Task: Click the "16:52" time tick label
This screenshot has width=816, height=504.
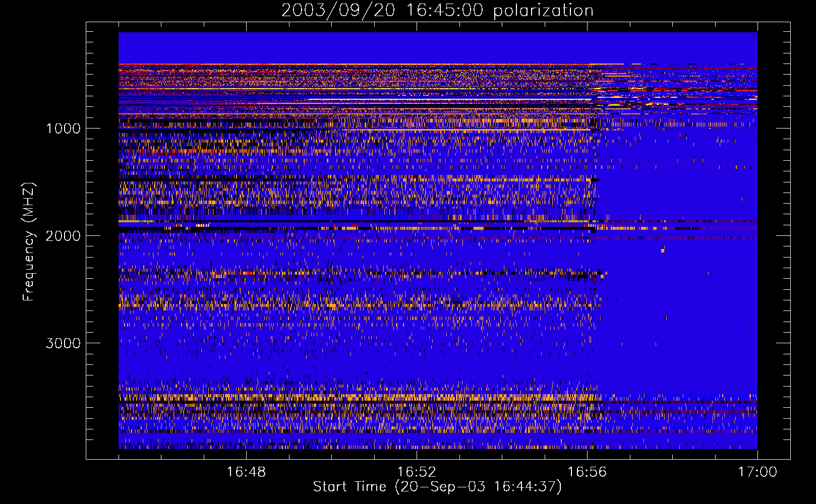Action: click(417, 472)
